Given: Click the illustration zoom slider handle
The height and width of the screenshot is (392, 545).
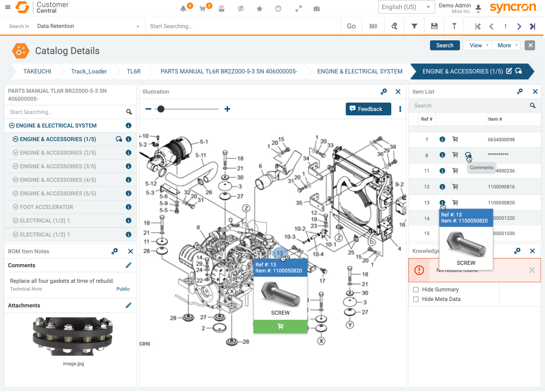Looking at the screenshot, I should (161, 109).
